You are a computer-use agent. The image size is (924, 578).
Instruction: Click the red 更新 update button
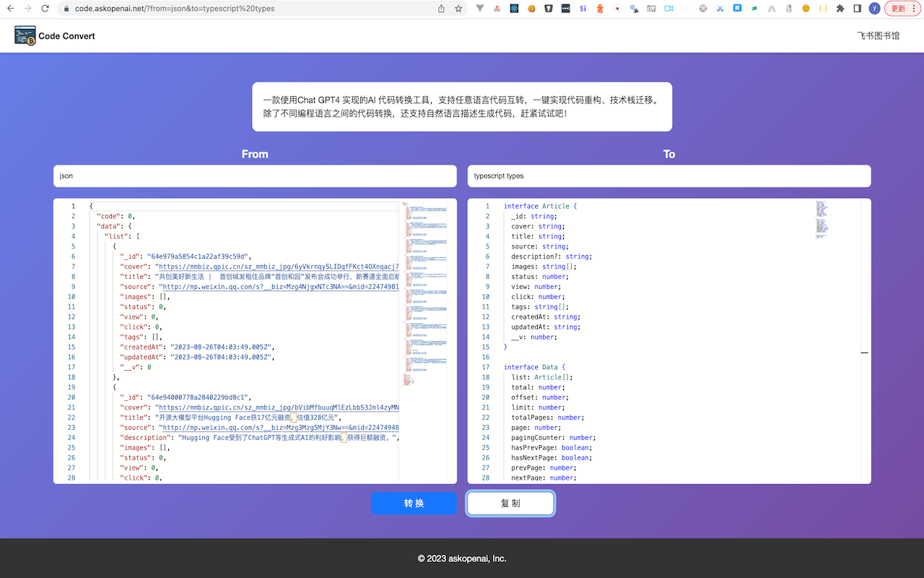(902, 9)
